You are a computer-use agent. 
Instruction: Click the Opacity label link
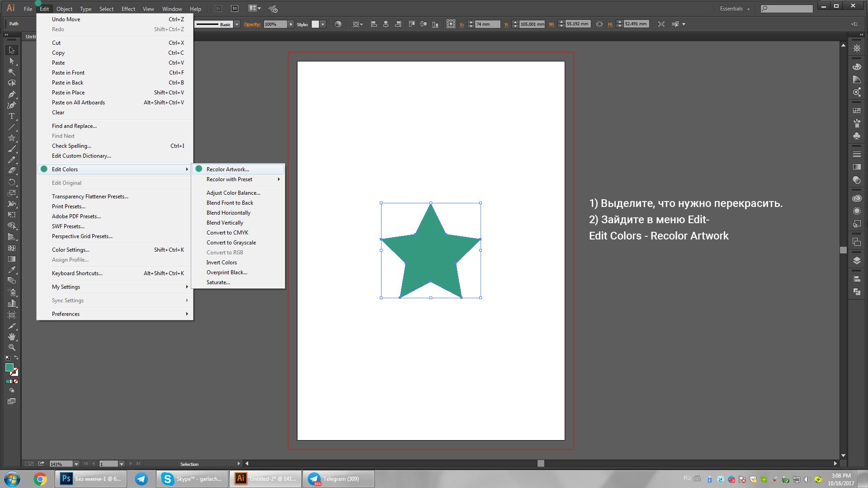252,24
